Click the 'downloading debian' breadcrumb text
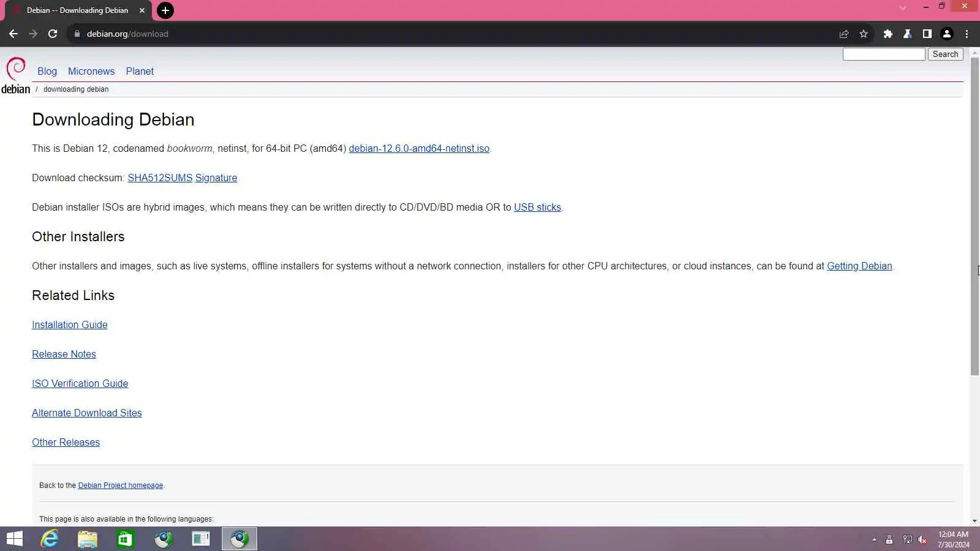980x551 pixels. click(76, 89)
